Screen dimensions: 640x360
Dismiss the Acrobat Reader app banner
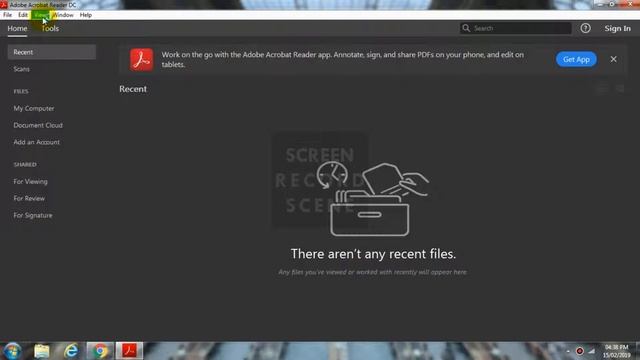click(x=613, y=59)
